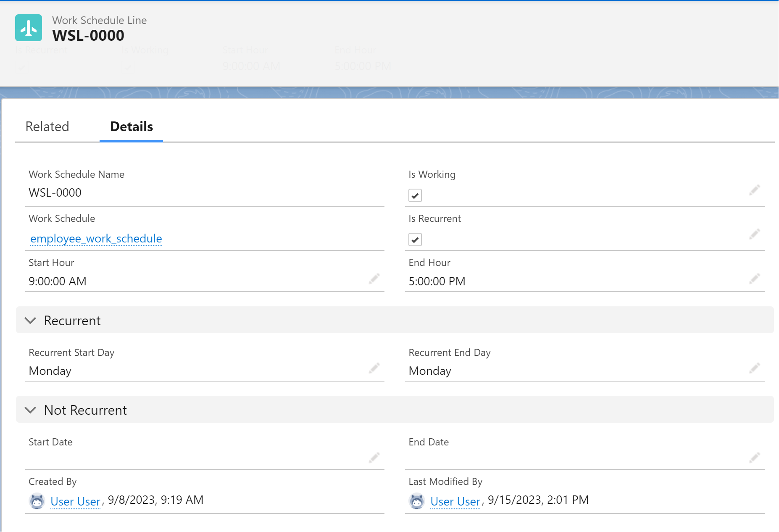Open the employee_work_schedule link
The width and height of the screenshot is (779, 532).
pyautogui.click(x=96, y=239)
